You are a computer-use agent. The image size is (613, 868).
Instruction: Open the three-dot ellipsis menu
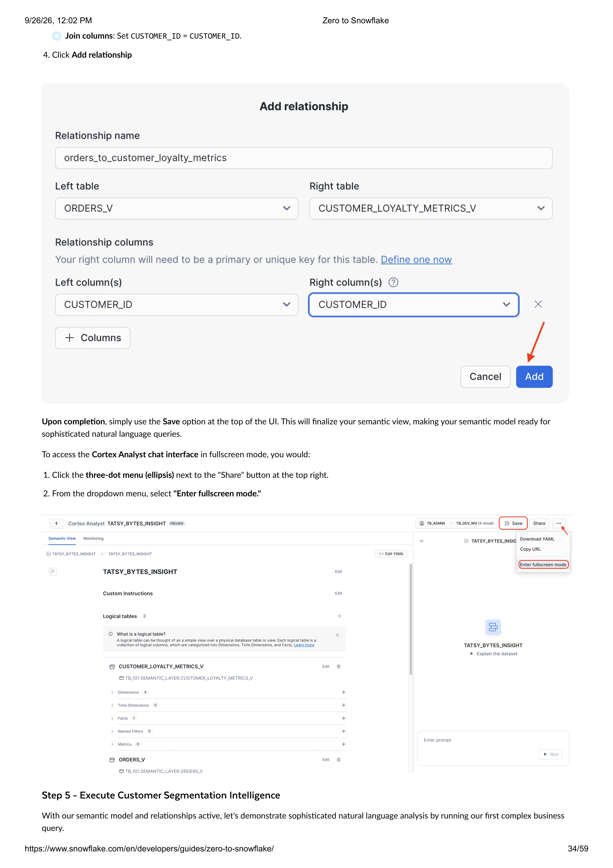point(558,523)
